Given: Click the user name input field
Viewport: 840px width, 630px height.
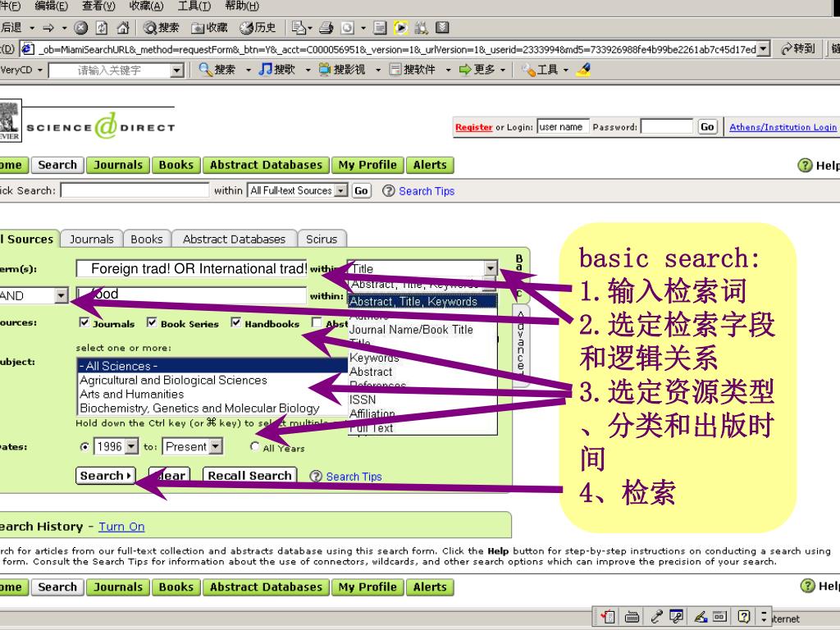Looking at the screenshot, I should point(563,126).
